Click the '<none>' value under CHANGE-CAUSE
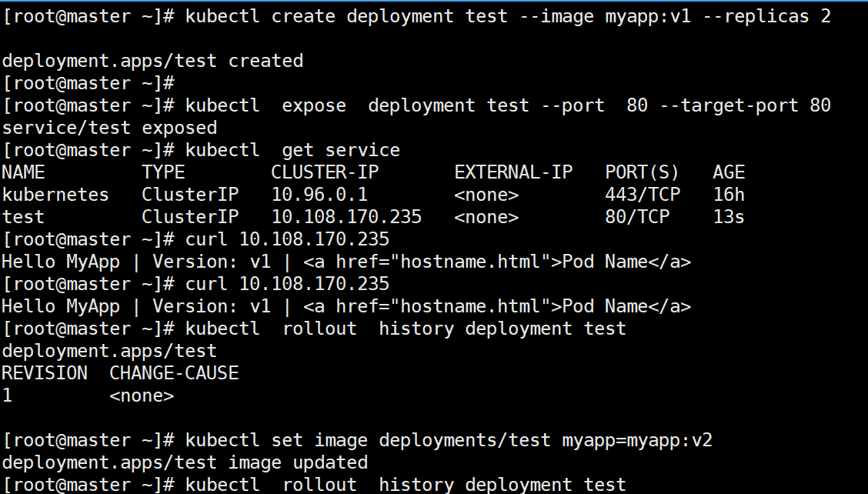This screenshot has height=494, width=868. [142, 396]
